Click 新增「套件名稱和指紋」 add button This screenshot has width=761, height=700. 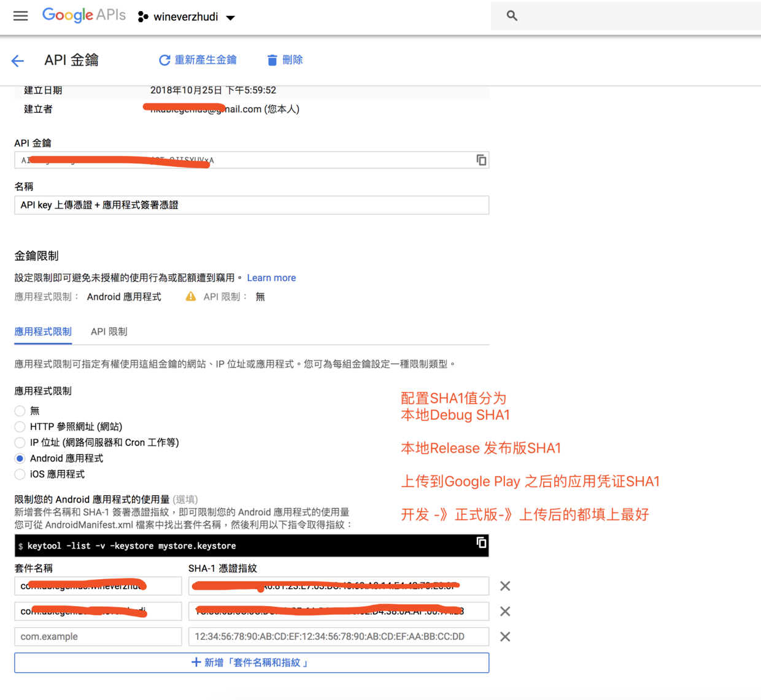coord(252,663)
